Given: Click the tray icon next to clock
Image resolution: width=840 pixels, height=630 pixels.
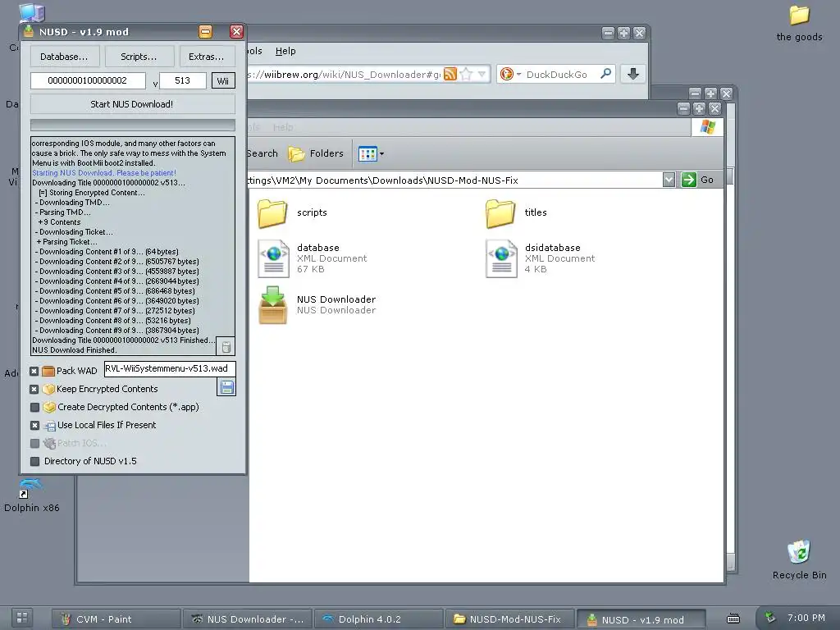Looking at the screenshot, I should click(x=770, y=618).
